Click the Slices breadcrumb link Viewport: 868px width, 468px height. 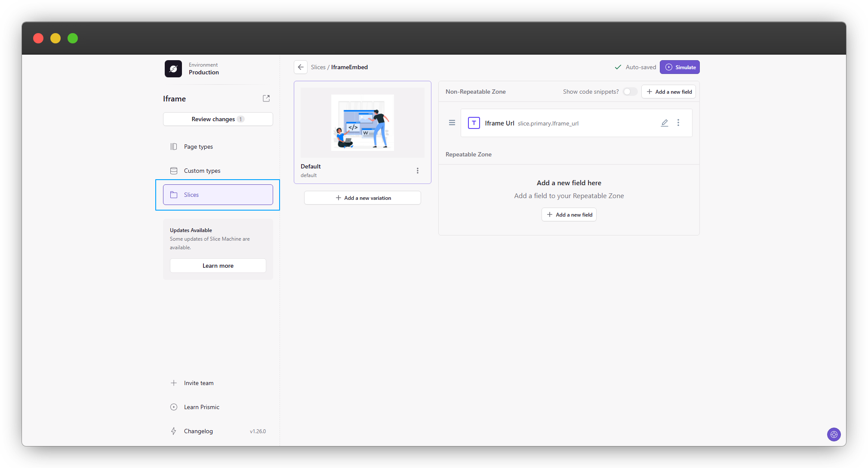coord(318,67)
